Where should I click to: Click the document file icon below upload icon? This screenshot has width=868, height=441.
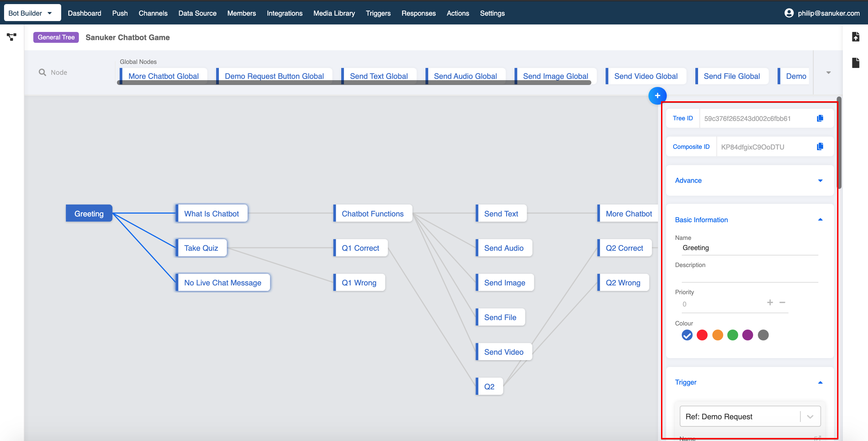coord(855,63)
